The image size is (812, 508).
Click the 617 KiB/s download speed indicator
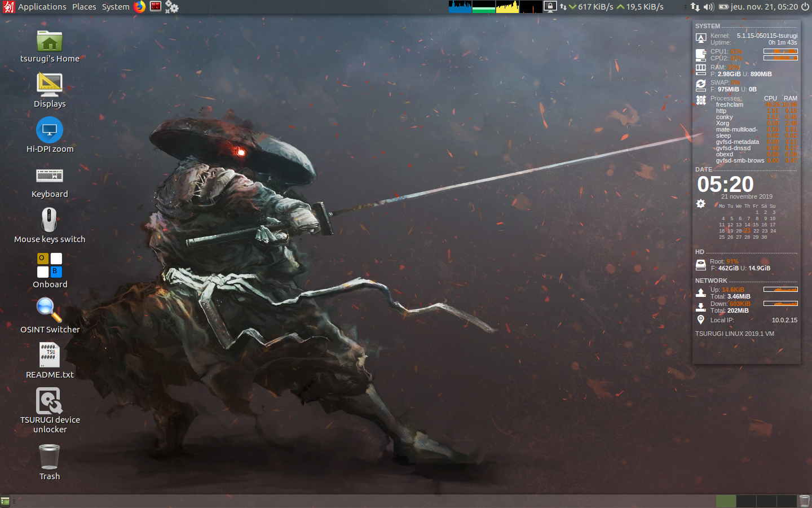(x=591, y=7)
